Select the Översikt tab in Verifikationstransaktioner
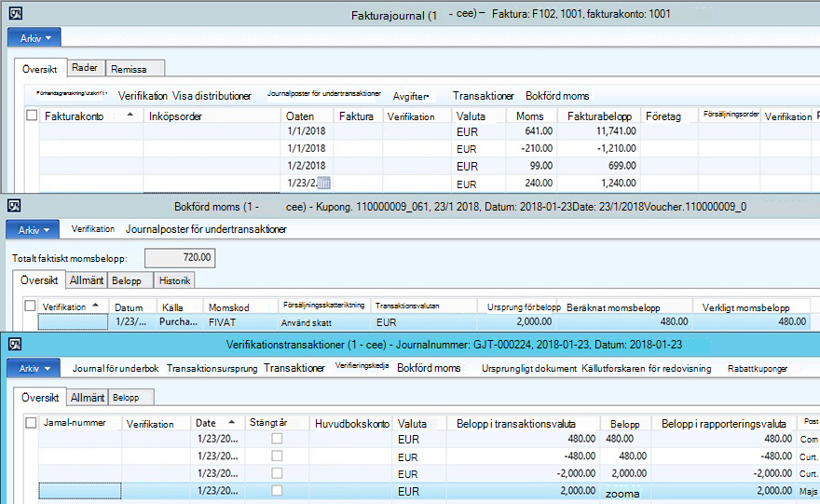Viewport: 820px width, 504px height. (40, 398)
